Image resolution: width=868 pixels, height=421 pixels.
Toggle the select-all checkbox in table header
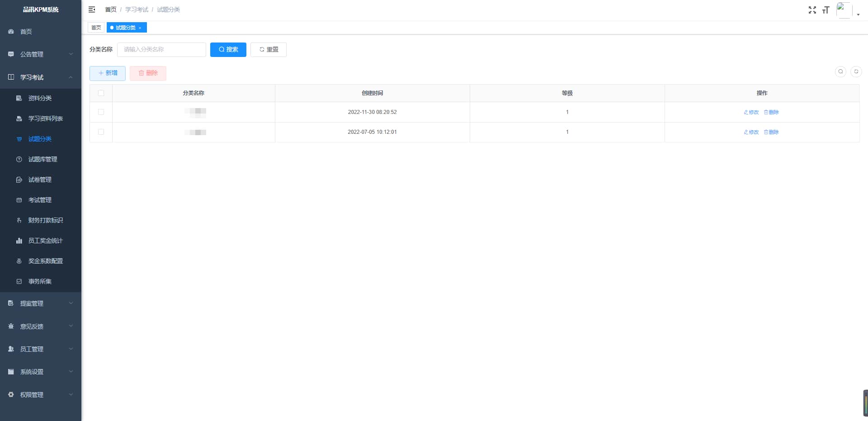[x=101, y=93]
